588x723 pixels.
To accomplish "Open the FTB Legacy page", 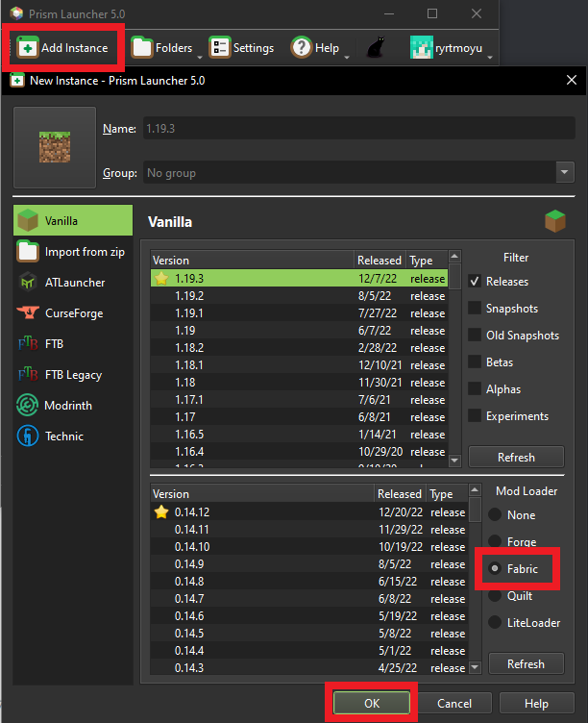I will (73, 375).
